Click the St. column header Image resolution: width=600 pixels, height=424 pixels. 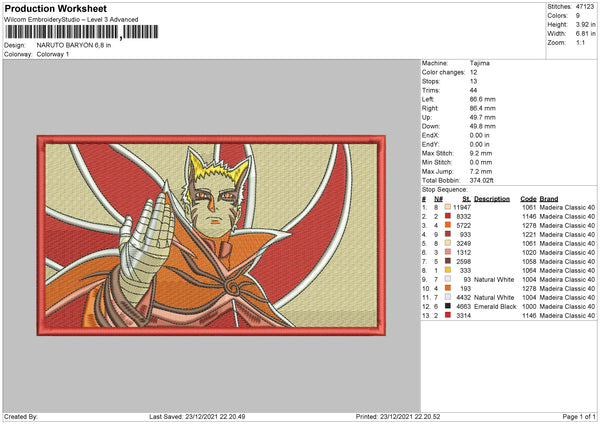tap(466, 199)
